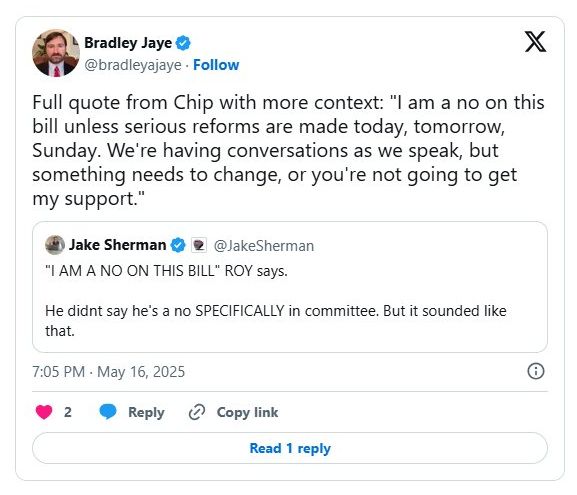577x495 pixels.
Task: Click the affiliate badge beside Jake Sherman
Action: (199, 245)
